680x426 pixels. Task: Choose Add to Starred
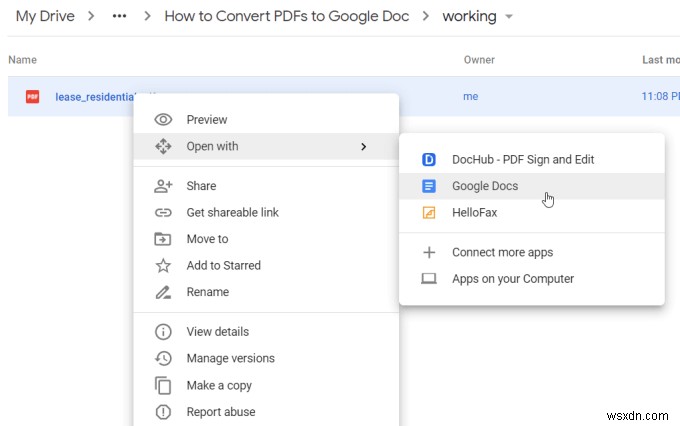pos(266,265)
